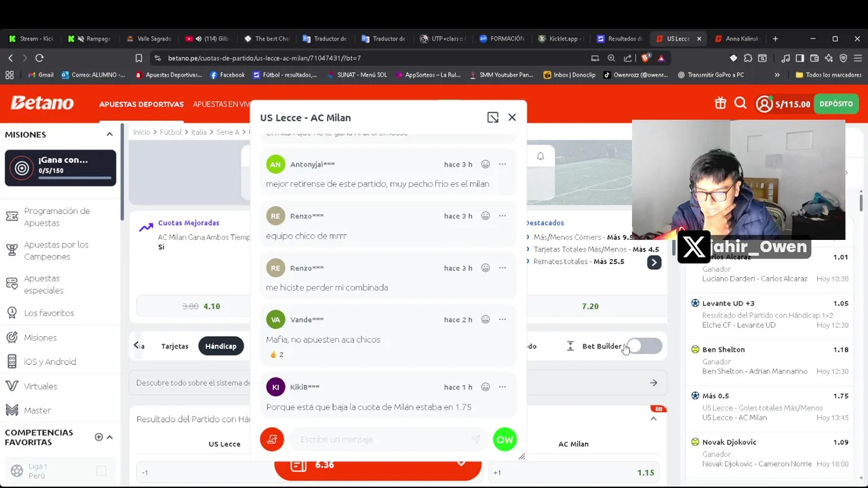Viewport: 868px width, 488px height.
Task: Open the account profile icon
Action: [x=764, y=104]
